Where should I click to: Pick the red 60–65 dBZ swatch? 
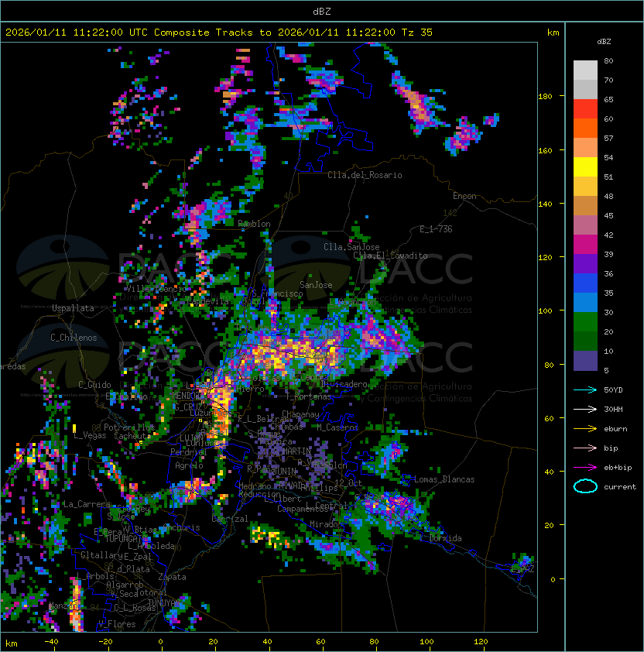click(585, 109)
